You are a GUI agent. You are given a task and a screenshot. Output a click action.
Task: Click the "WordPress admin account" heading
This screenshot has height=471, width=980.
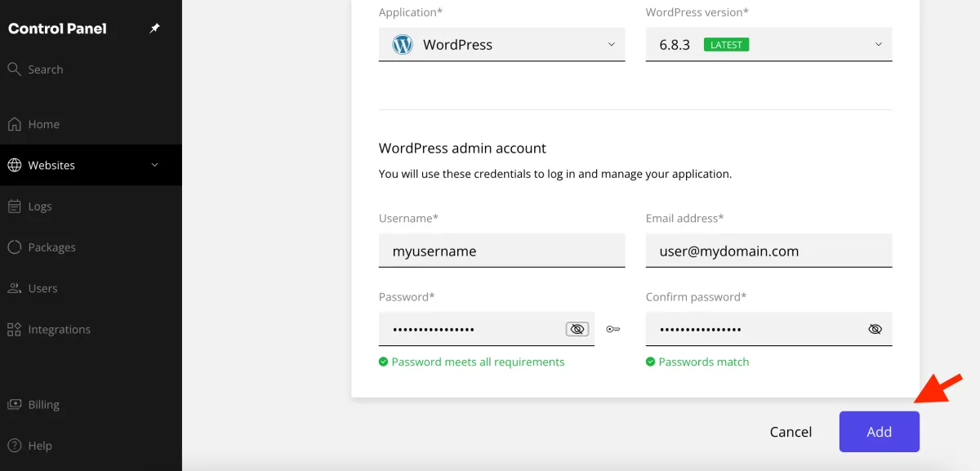462,149
